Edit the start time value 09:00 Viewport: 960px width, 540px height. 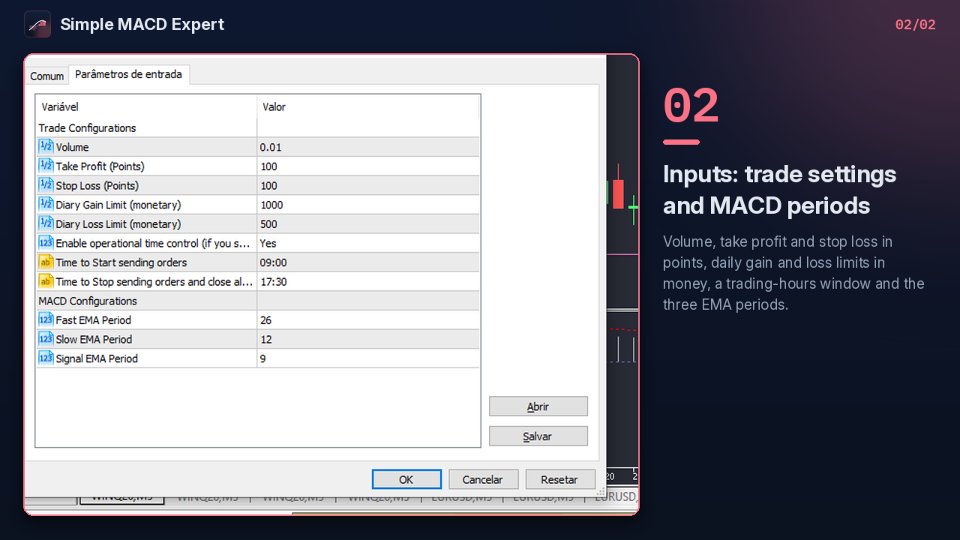(368, 263)
